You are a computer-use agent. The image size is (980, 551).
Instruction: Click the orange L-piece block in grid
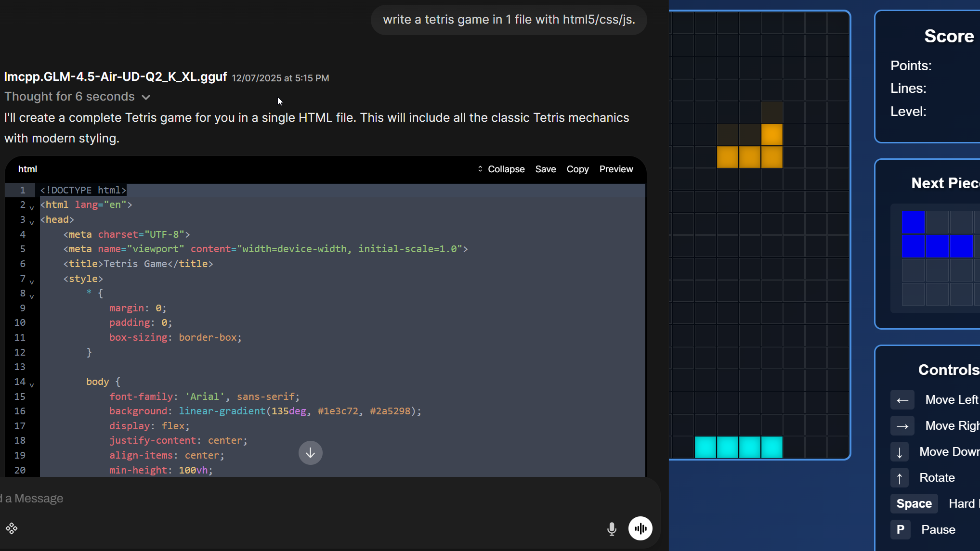(749, 157)
